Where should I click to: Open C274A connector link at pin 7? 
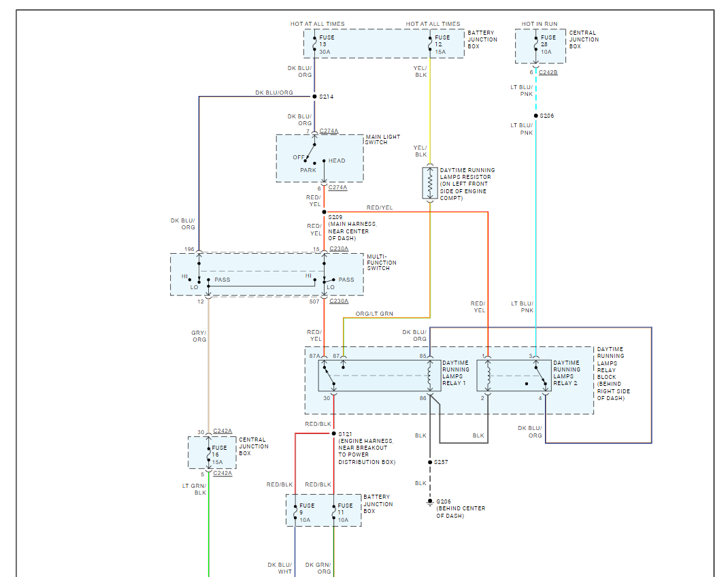click(x=329, y=131)
